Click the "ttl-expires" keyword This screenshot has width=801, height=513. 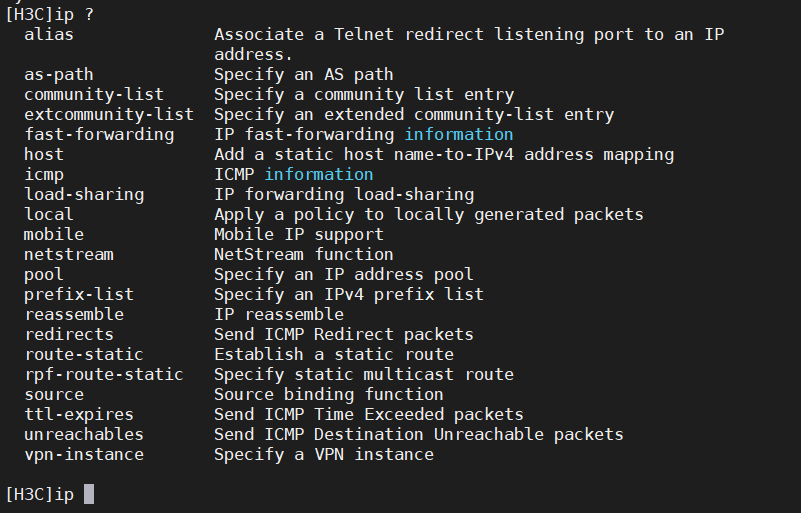[79, 414]
